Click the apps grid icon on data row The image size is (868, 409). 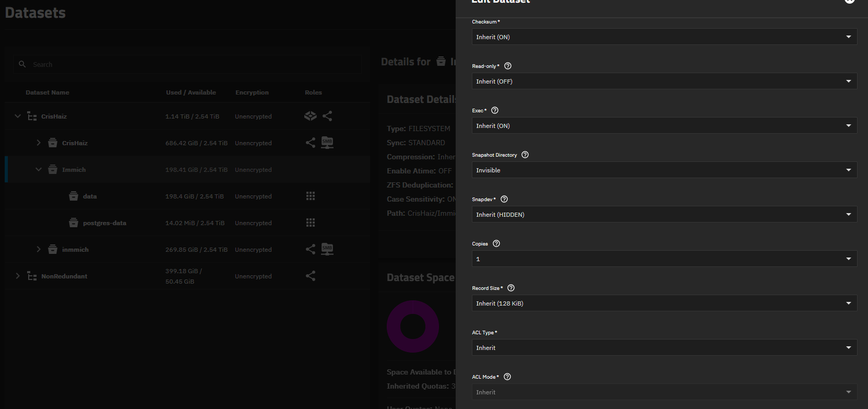tap(311, 196)
